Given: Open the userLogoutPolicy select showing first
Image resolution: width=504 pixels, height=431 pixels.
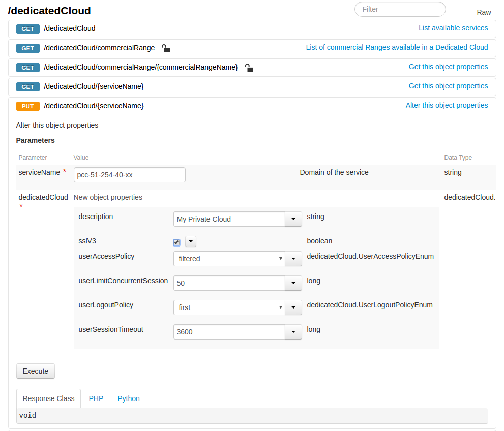Looking at the screenshot, I should 229,307.
